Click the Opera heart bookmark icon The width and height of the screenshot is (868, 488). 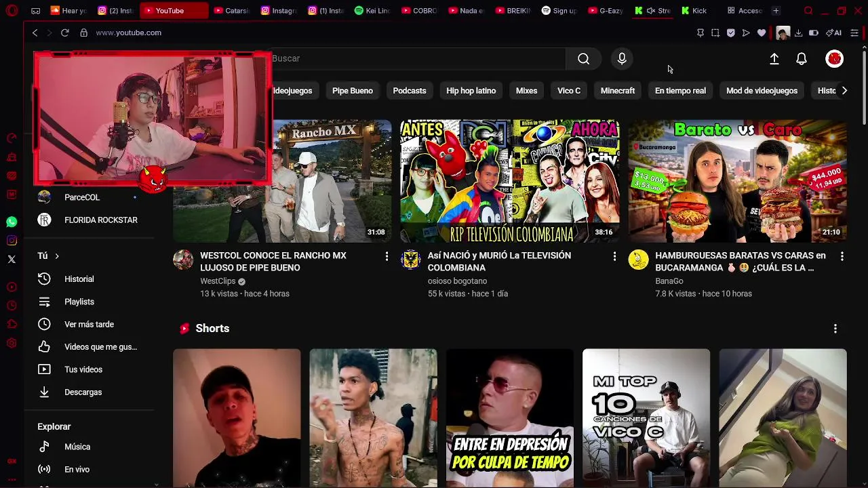(x=762, y=33)
